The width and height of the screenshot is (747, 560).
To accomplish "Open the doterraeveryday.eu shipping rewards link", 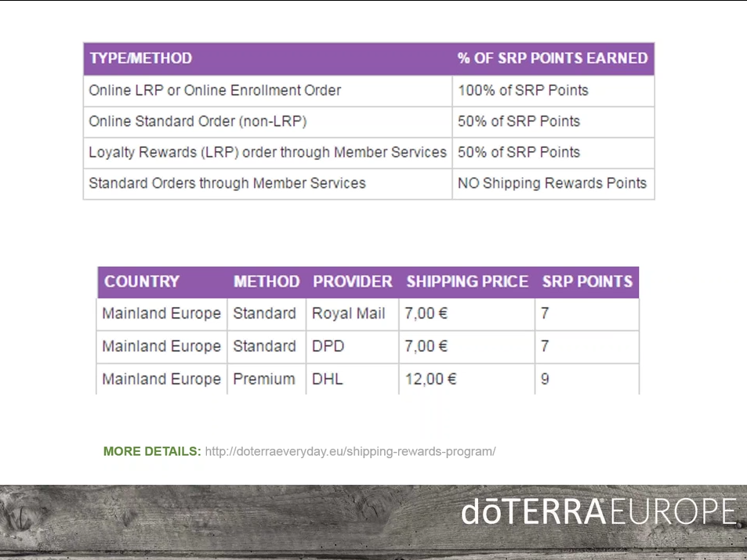I will [x=350, y=451].
